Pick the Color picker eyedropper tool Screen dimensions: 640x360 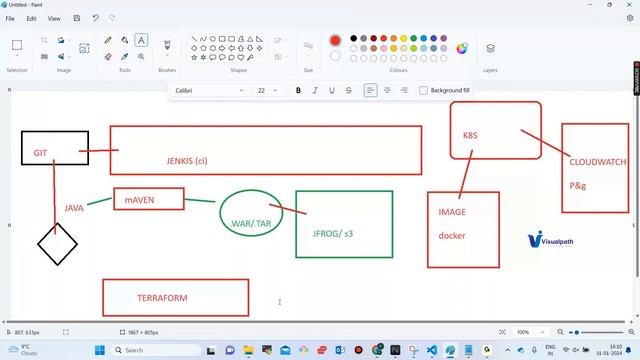coord(124,57)
